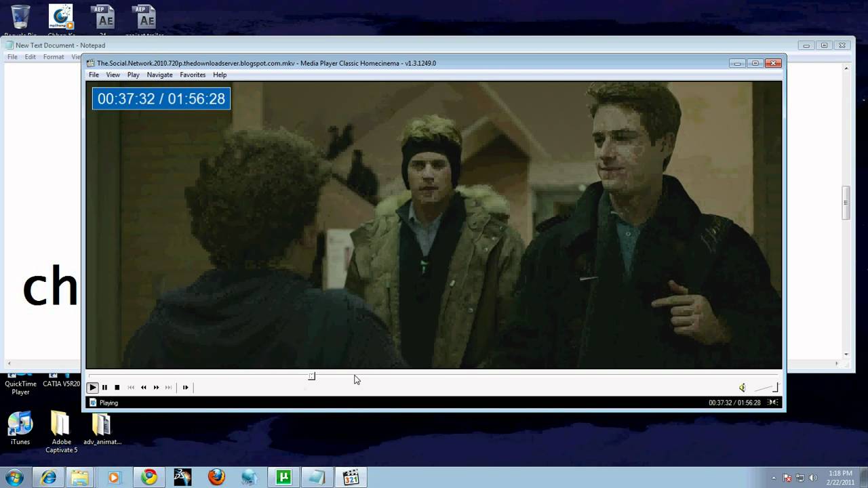Click the Notepad horizontal scrollbar right arrow
Image resolution: width=868 pixels, height=488 pixels.
836,363
